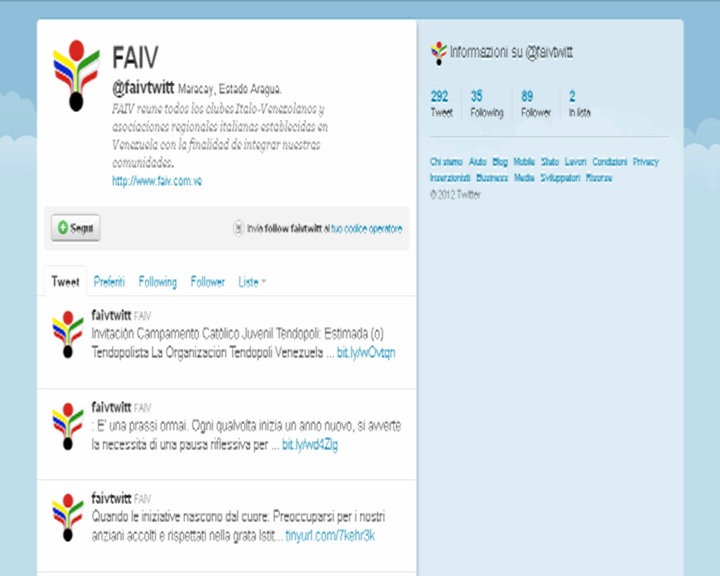The height and width of the screenshot is (576, 720).
Task: Select the Follower tab
Action: 208,282
